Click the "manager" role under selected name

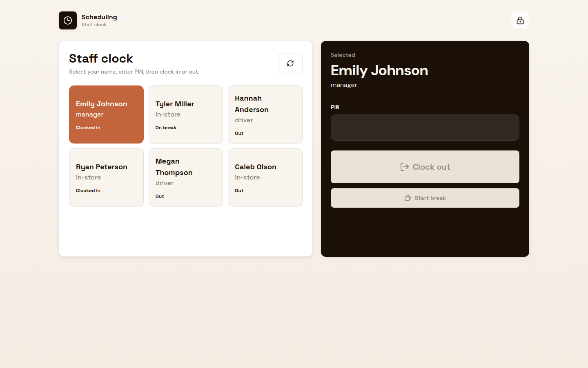(x=344, y=85)
